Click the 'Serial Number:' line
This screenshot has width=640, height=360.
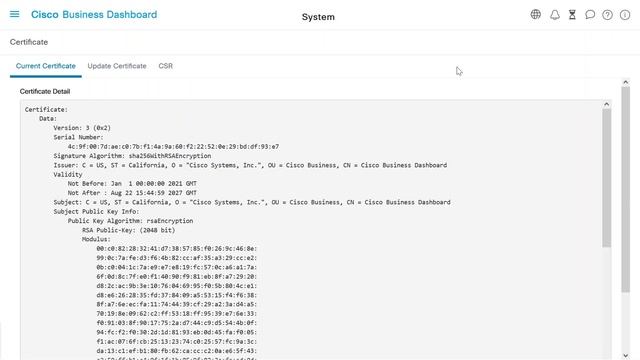click(x=78, y=137)
